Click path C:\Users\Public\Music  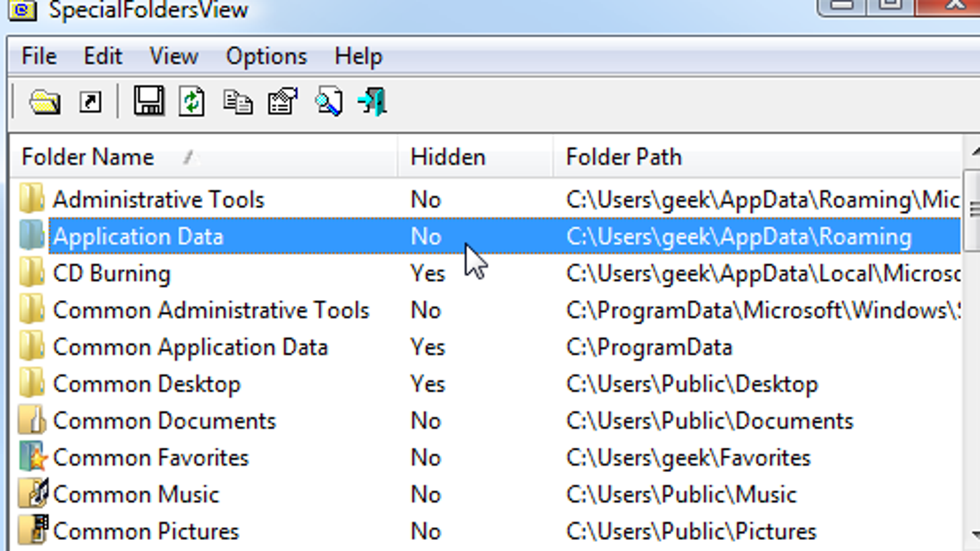click(682, 495)
